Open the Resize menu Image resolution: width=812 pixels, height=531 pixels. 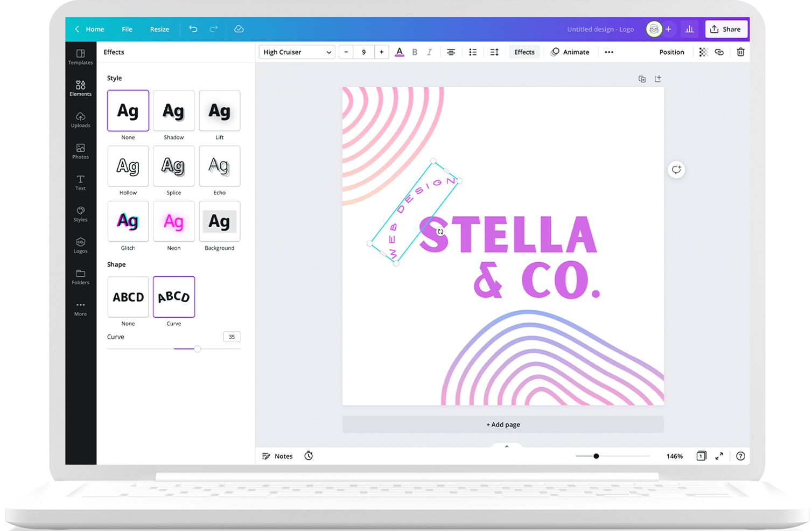[159, 29]
